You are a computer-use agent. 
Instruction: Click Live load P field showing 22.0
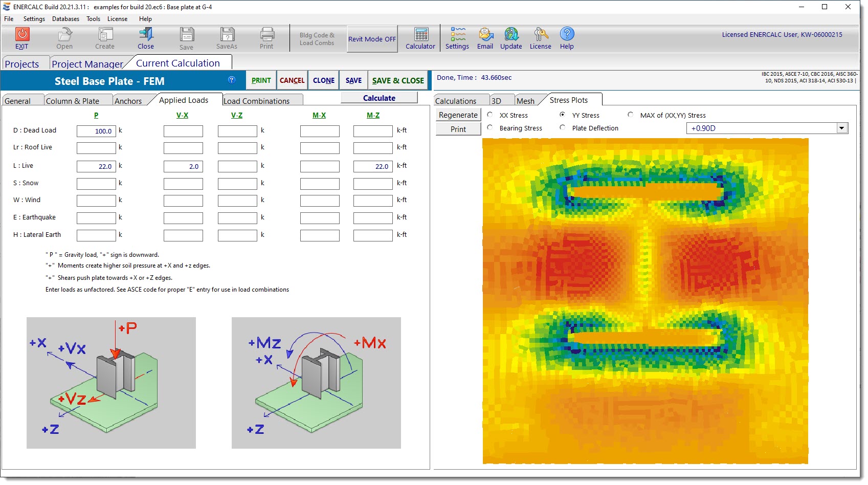pyautogui.click(x=96, y=166)
